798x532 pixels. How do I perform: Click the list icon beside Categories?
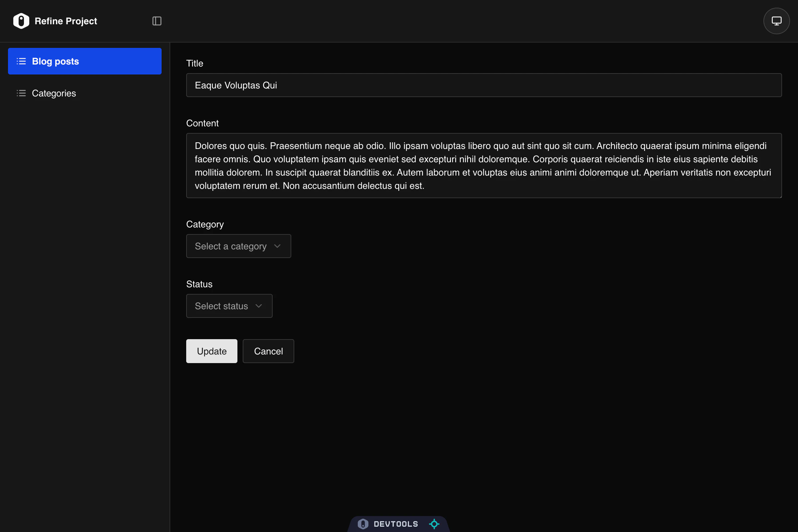pyautogui.click(x=21, y=93)
